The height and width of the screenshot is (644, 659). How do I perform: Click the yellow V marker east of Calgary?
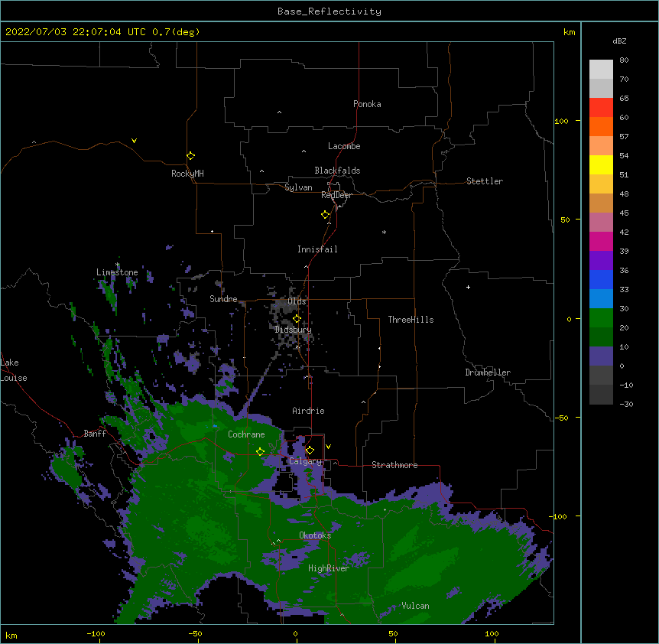[x=328, y=447]
